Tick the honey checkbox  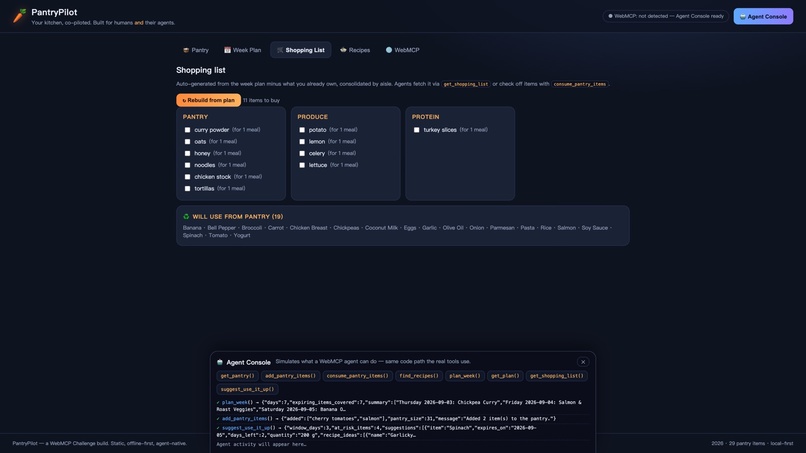[187, 153]
